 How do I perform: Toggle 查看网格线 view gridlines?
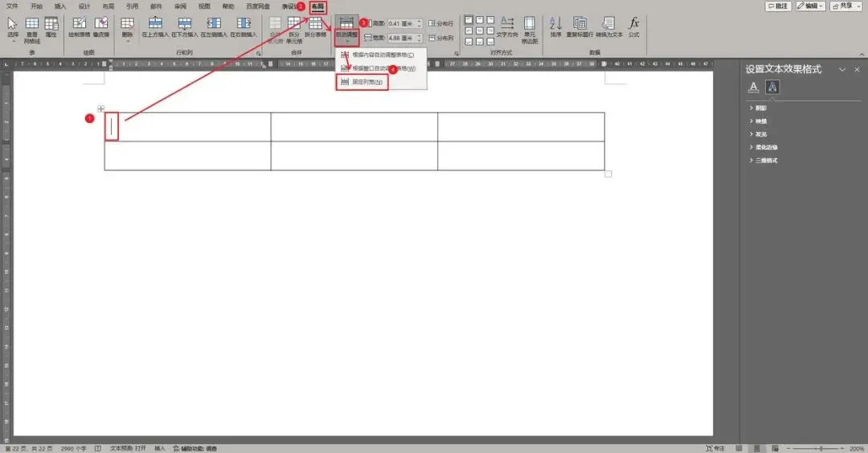32,30
